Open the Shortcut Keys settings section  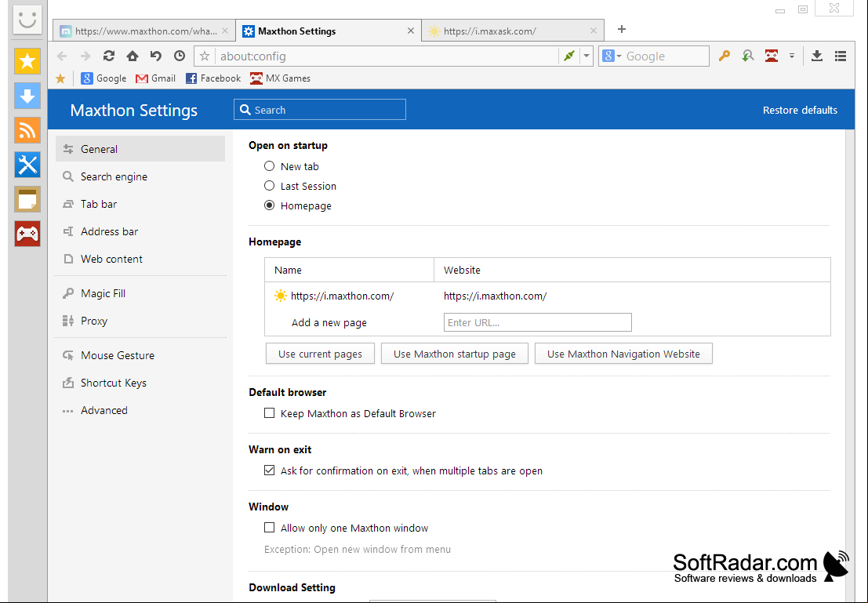[140, 383]
